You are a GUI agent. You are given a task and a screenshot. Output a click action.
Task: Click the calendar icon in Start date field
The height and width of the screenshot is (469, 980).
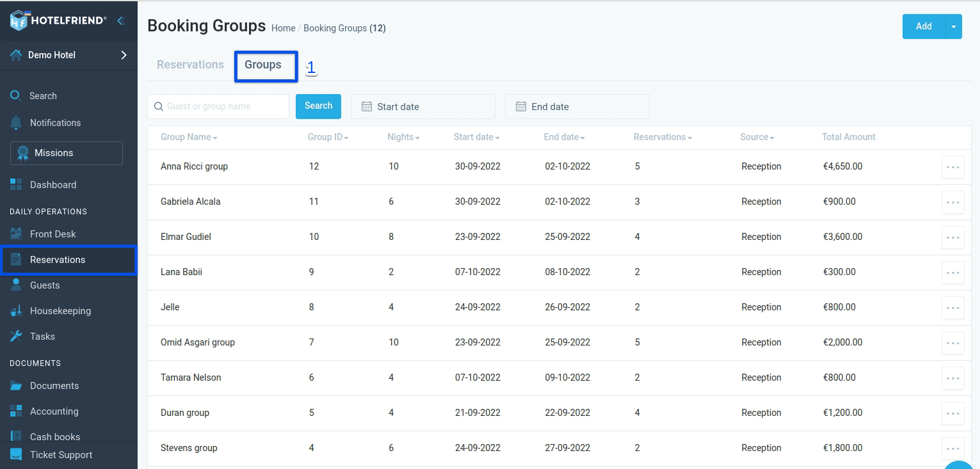coord(367,107)
